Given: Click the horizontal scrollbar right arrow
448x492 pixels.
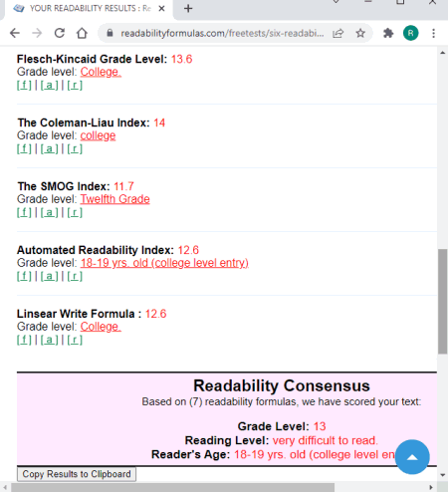Looking at the screenshot, I should tap(431, 488).
